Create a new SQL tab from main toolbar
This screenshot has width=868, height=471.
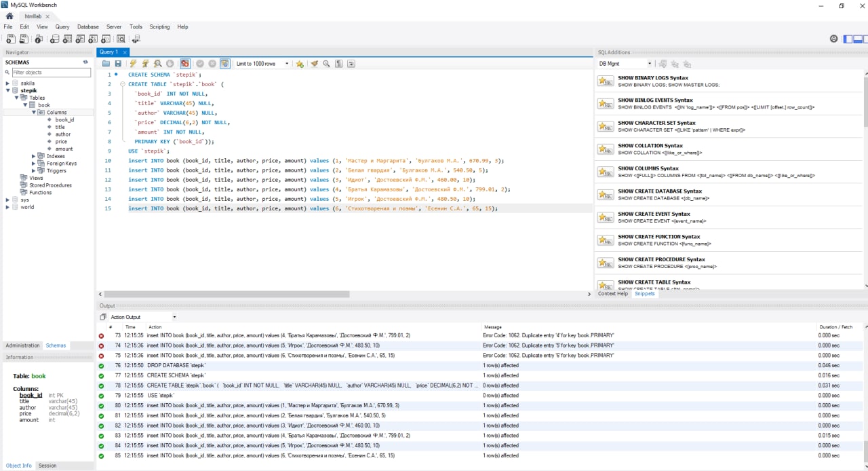pyautogui.click(x=9, y=39)
